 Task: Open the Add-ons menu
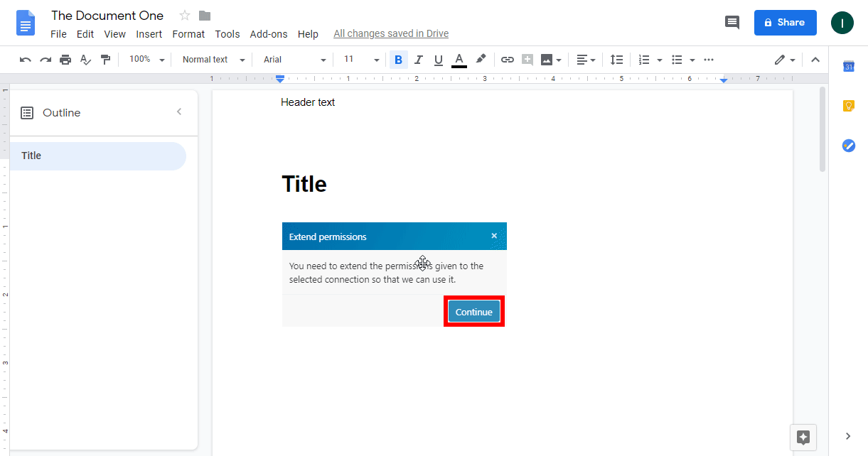coord(269,34)
